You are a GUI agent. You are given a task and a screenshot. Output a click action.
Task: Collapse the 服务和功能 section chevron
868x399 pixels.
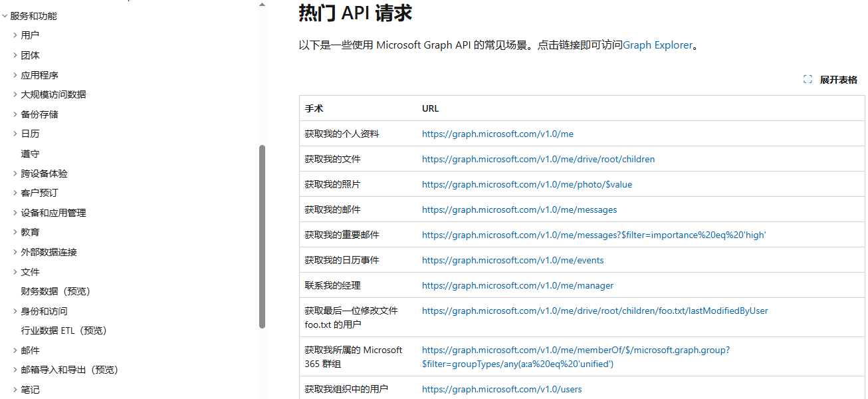coord(5,15)
